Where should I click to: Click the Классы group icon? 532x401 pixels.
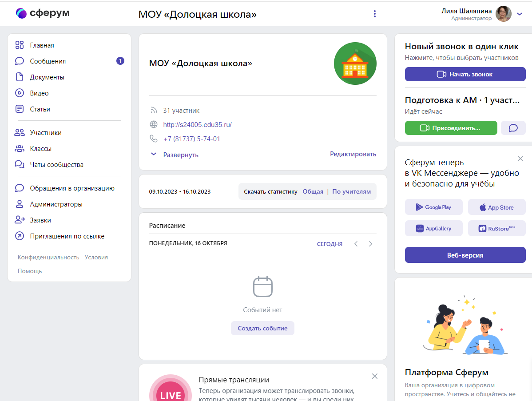pos(20,149)
